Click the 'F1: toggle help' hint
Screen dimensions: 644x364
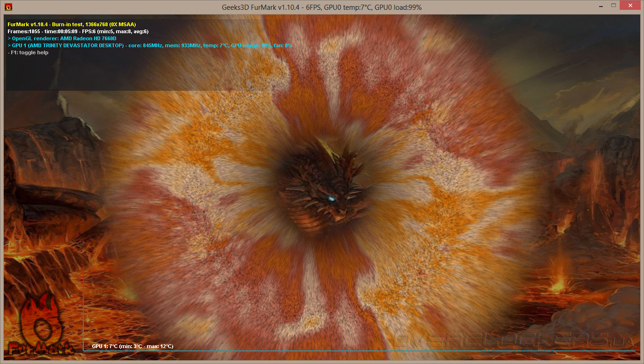point(28,52)
